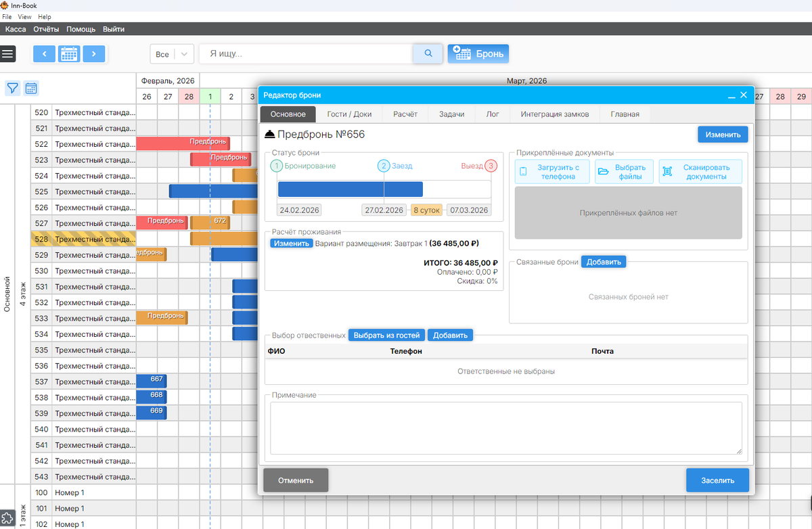Open the hamburger side menu
The width and height of the screenshot is (812, 529).
(8, 53)
